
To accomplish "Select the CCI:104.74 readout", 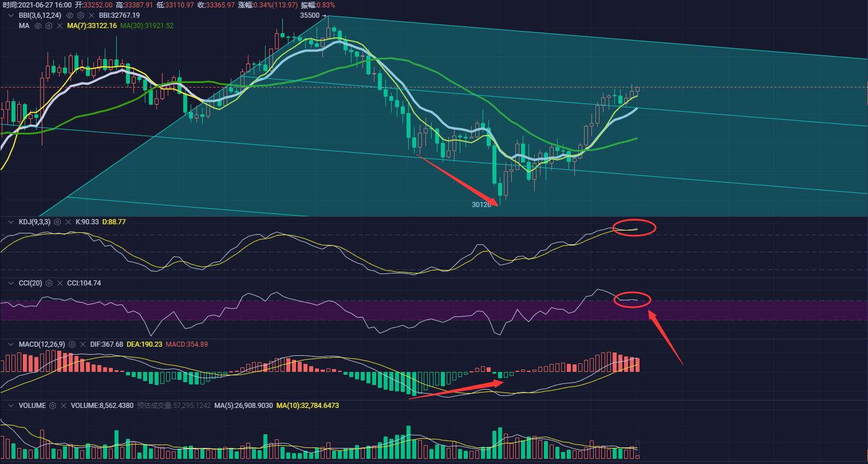I will tap(84, 283).
